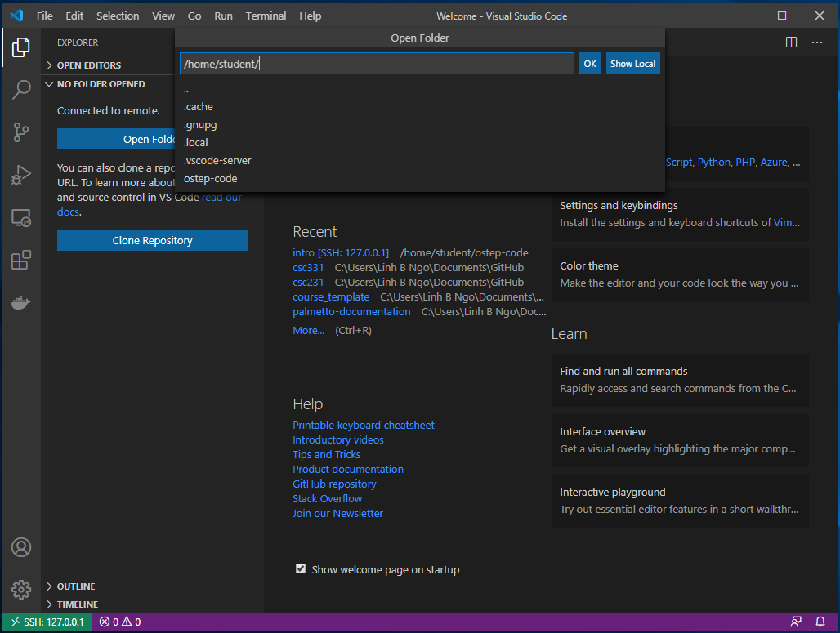Open the Edit menu
840x633 pixels.
click(x=74, y=16)
